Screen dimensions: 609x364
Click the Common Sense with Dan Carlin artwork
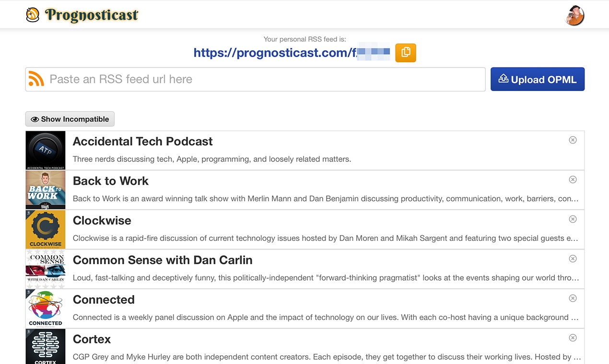pyautogui.click(x=46, y=269)
